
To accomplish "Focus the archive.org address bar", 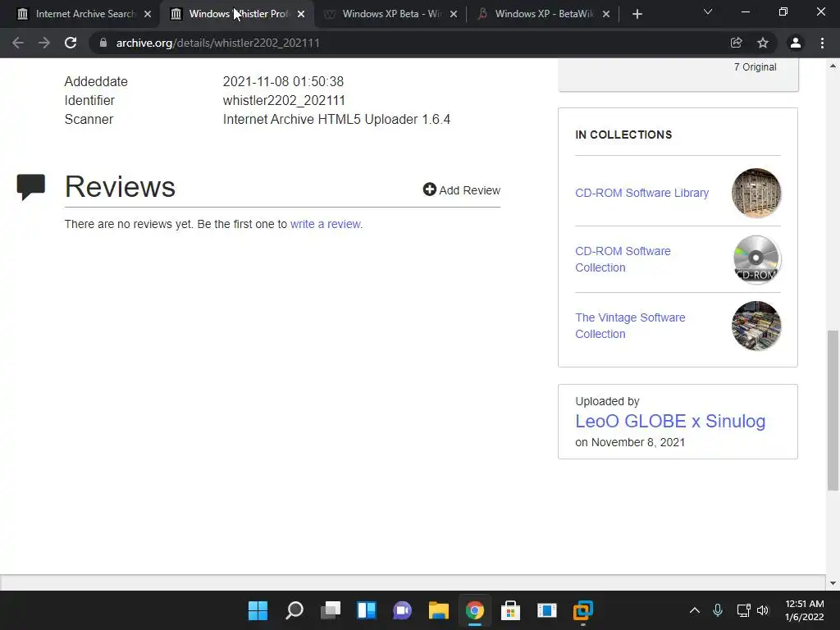I will point(413,43).
